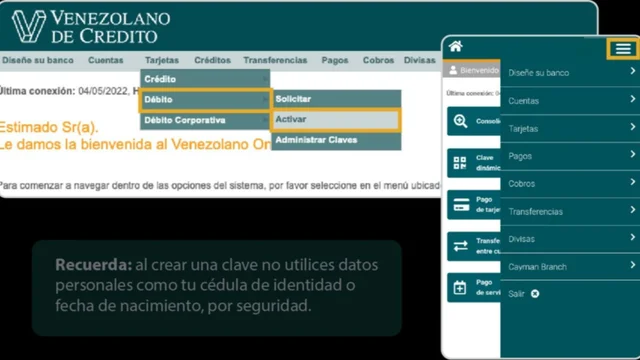Tap the home icon in mobile header

(456, 46)
